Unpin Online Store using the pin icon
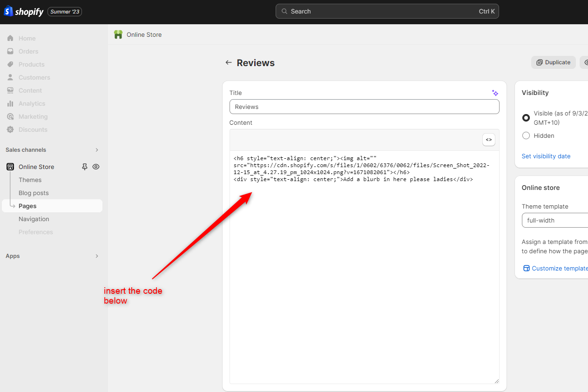The height and width of the screenshot is (392, 588). tap(85, 167)
